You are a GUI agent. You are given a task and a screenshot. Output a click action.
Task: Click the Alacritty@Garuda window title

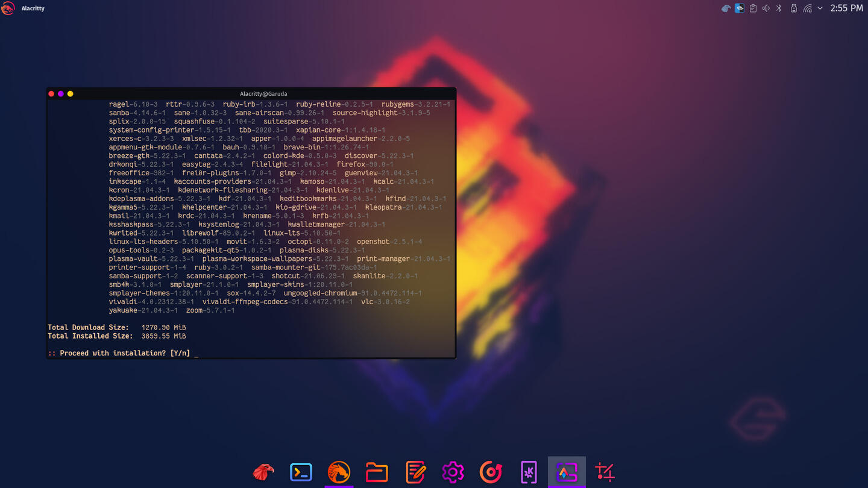click(263, 94)
